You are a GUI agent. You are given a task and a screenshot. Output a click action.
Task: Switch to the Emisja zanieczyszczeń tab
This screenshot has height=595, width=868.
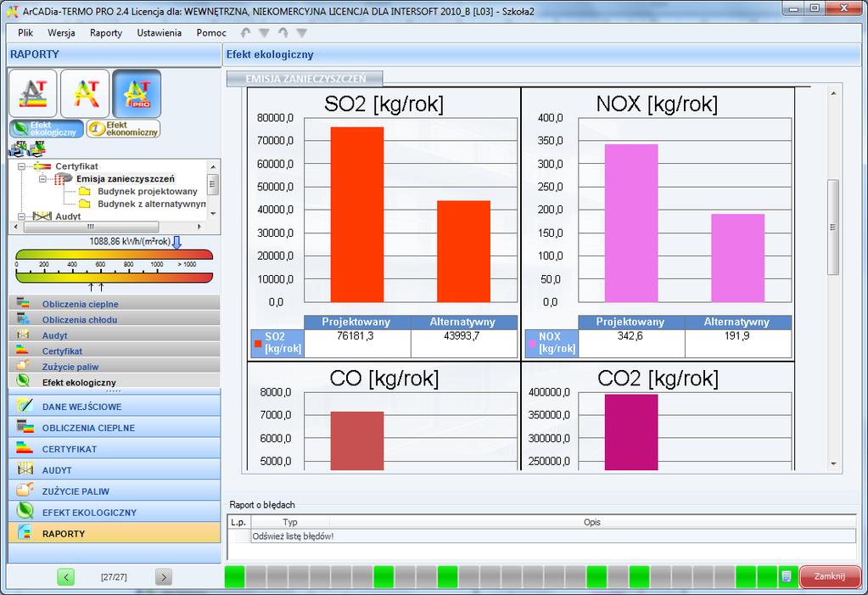click(x=305, y=79)
